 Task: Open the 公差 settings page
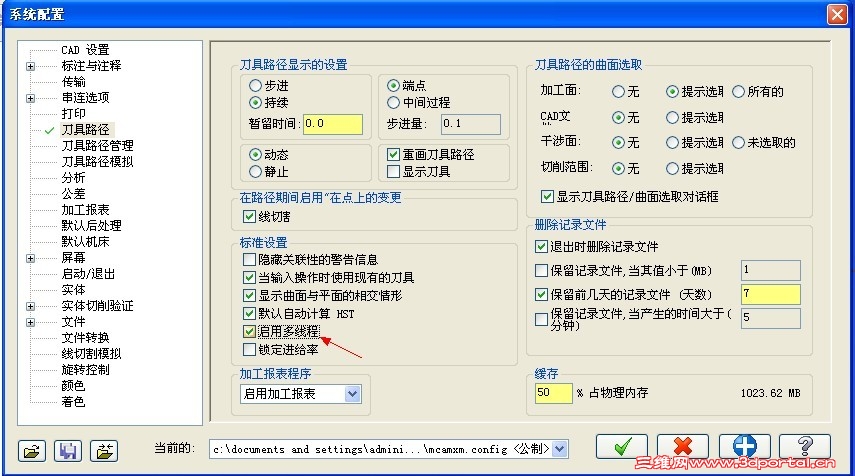click(x=74, y=194)
